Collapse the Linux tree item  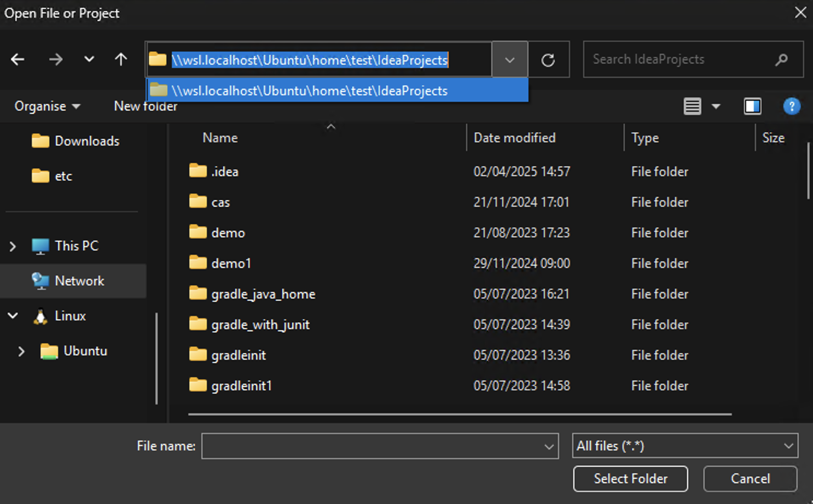point(12,316)
